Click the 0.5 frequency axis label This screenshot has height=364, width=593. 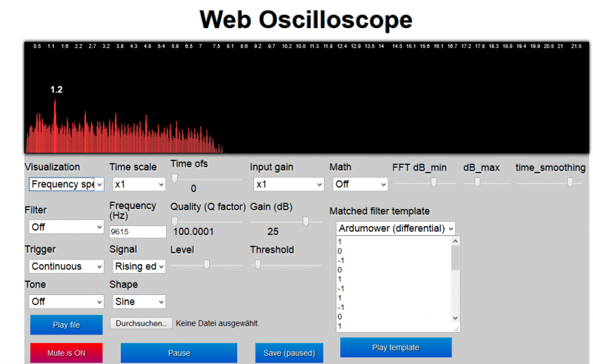[x=37, y=46]
